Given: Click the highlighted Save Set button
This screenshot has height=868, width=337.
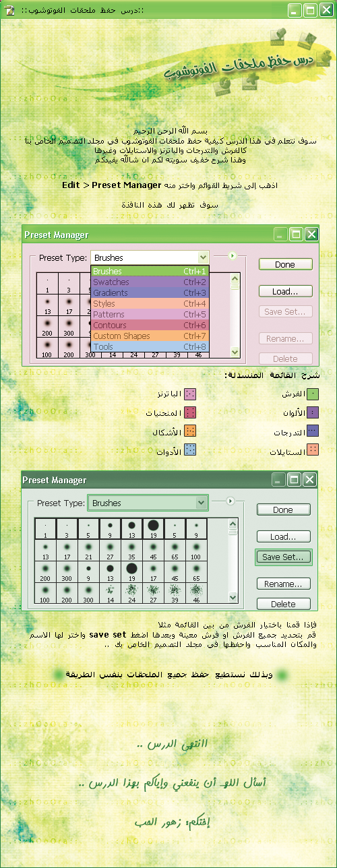Looking at the screenshot, I should click(x=283, y=557).
